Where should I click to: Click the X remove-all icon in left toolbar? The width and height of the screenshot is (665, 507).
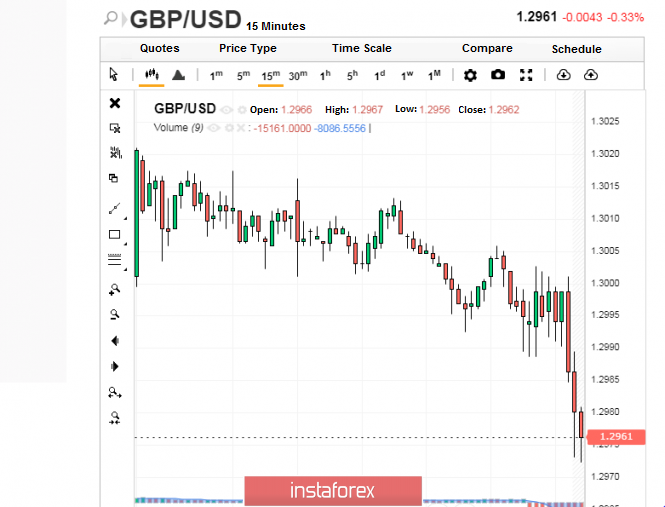115,103
